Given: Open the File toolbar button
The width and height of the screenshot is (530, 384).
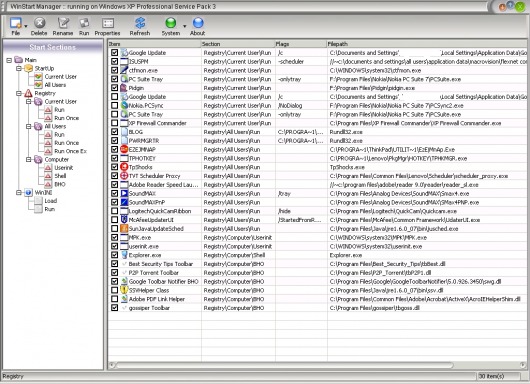Looking at the screenshot, I should pos(16,26).
